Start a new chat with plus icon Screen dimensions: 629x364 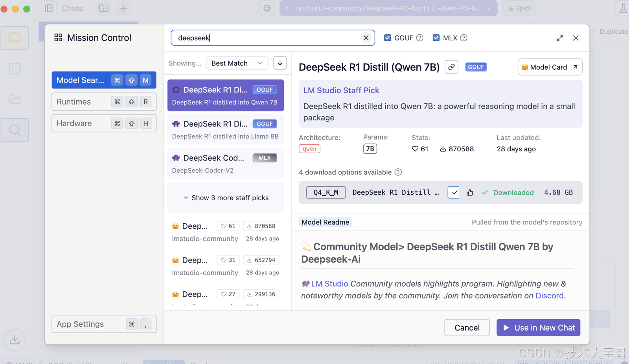coord(123,8)
